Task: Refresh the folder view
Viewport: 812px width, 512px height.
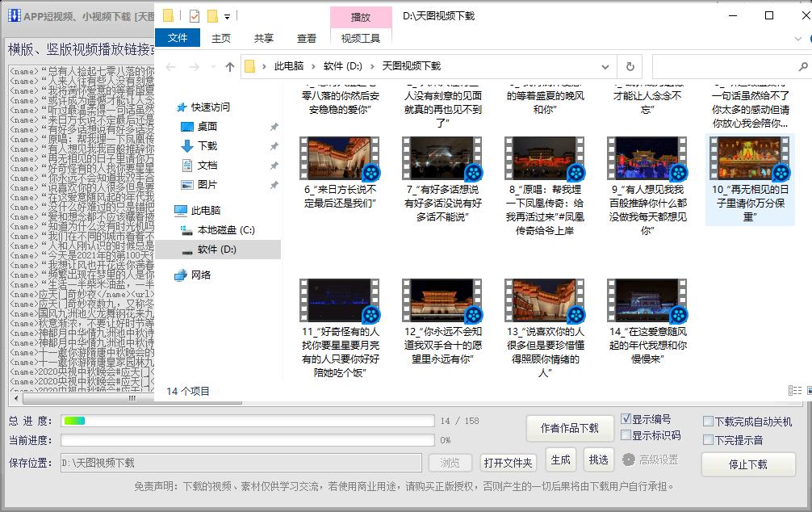Action: (630, 66)
